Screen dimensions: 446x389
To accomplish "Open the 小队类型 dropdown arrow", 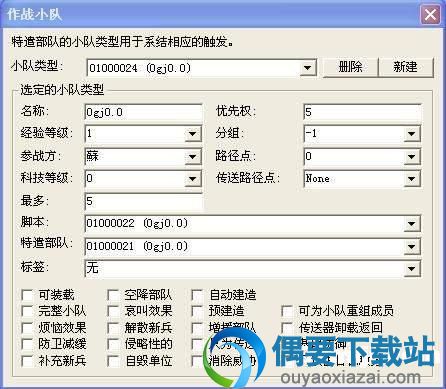I will [x=307, y=68].
